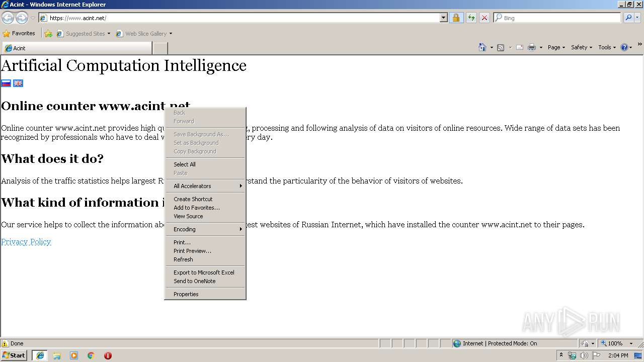Viewport: 644px width, 362px height.
Task: Choose Properties in context menu
Action: [x=205, y=294]
